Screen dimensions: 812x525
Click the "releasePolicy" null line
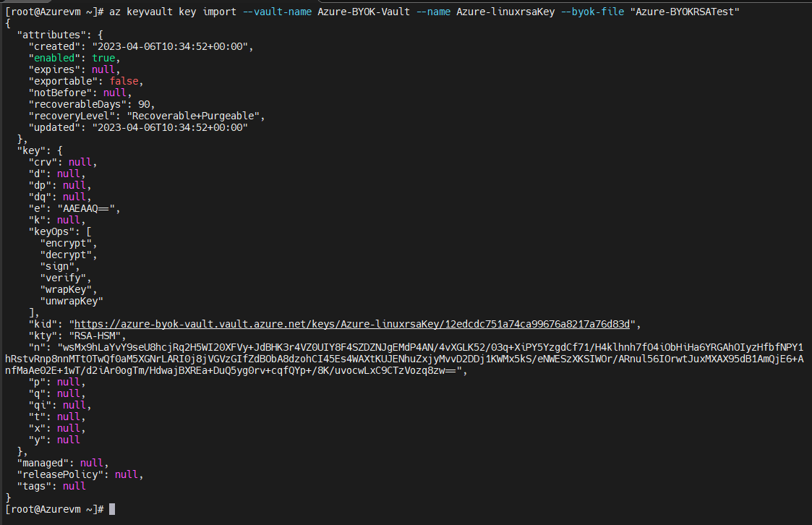[x=80, y=475]
